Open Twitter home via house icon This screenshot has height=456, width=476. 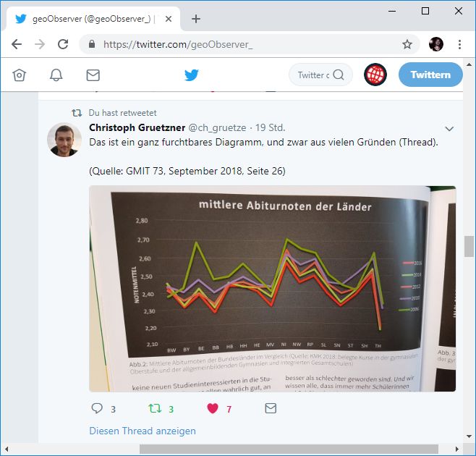click(x=19, y=75)
